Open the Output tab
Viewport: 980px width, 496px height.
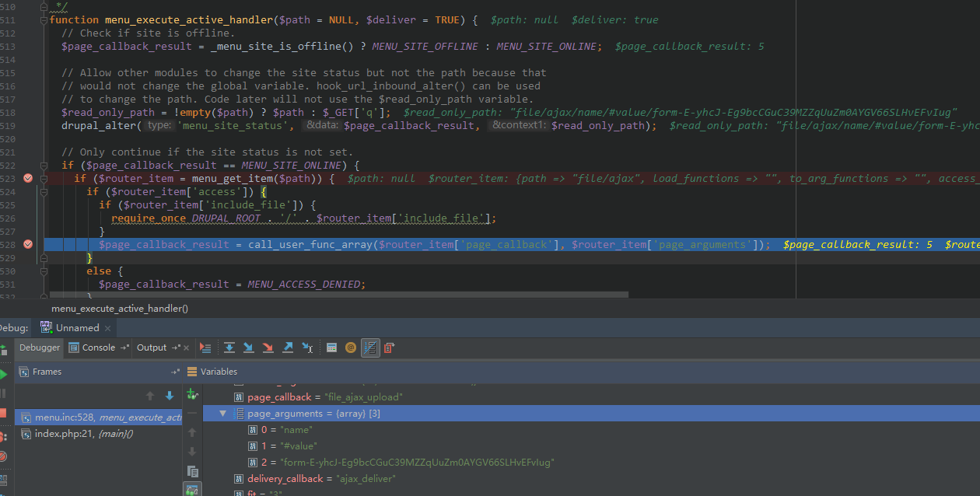click(152, 348)
